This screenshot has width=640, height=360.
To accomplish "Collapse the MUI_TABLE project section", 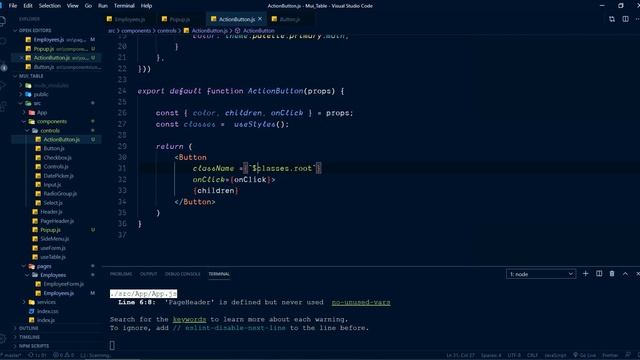I will pos(31,76).
